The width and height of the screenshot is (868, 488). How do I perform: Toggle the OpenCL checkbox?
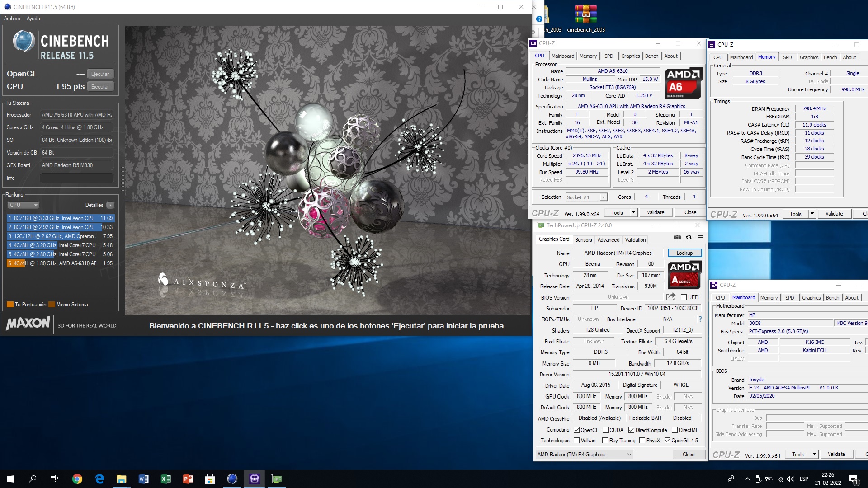576,430
